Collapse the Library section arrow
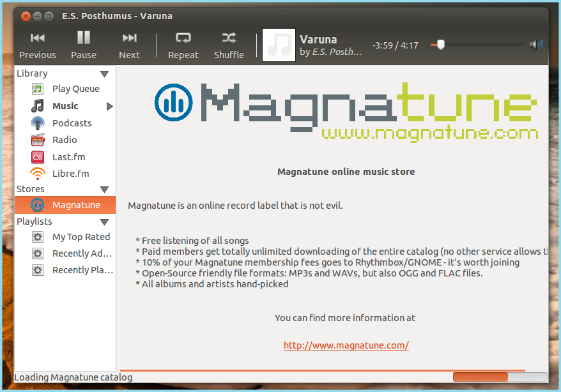 pos(105,74)
